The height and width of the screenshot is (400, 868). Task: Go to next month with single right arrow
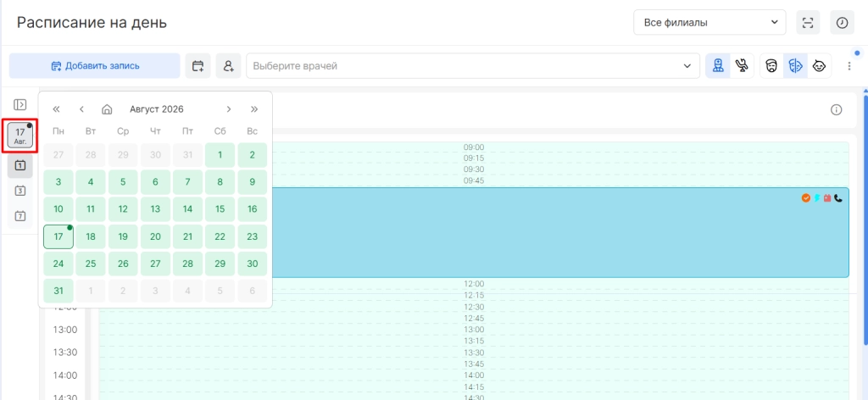(229, 109)
